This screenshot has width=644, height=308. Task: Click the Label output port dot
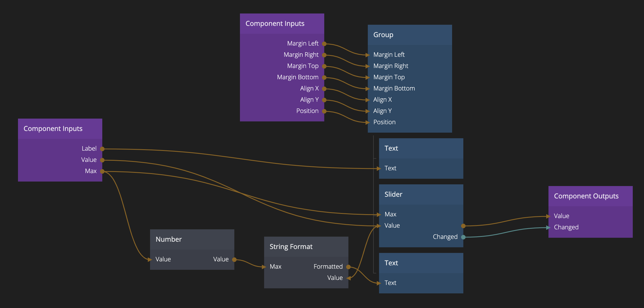[102, 149]
